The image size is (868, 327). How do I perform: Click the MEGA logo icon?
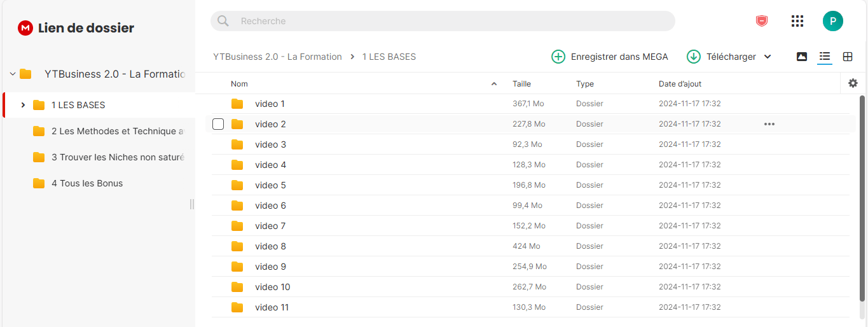point(25,28)
